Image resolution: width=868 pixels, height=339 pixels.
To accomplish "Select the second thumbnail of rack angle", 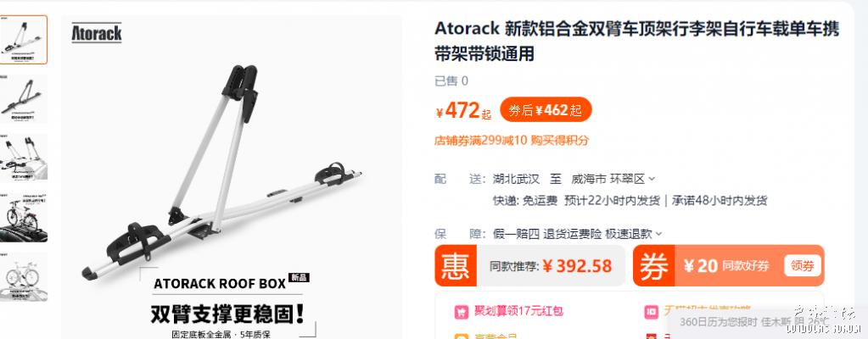I will coord(23,98).
